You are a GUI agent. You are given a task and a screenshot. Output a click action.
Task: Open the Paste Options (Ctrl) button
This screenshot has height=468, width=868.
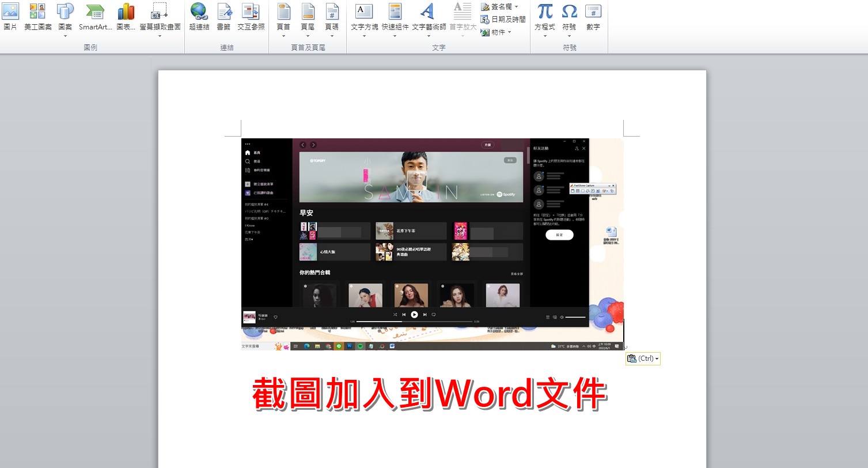coord(643,358)
